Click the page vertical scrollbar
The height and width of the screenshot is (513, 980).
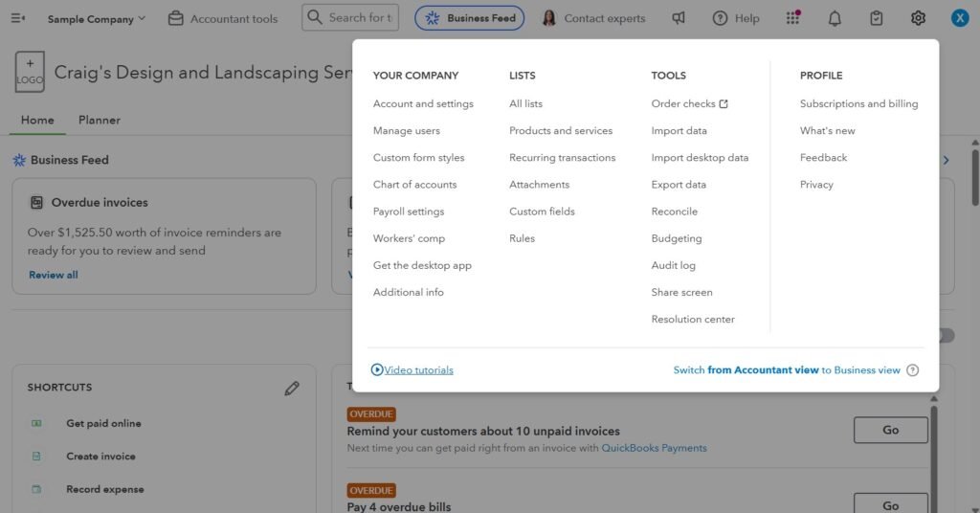pos(974,177)
